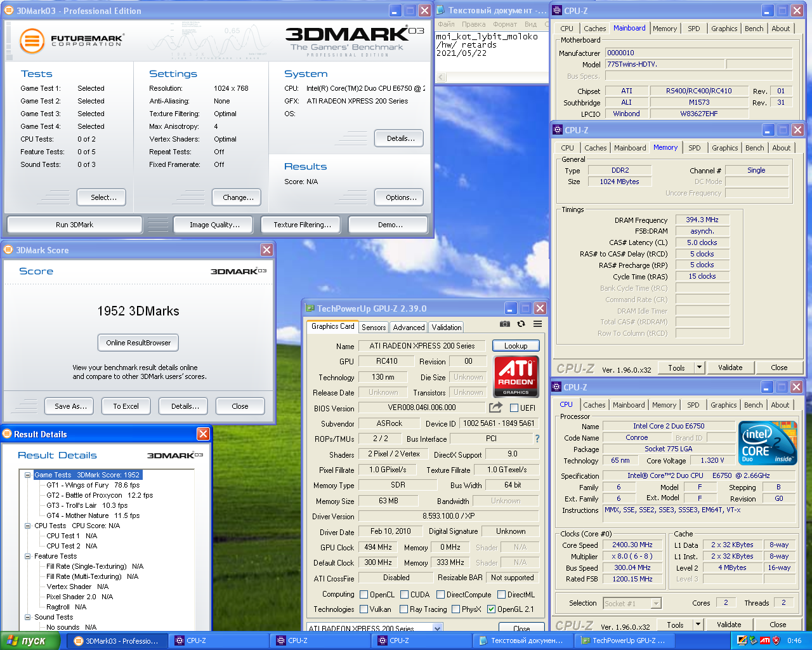Click the GPU-Z title bar icon
This screenshot has height=650, width=812.
click(x=310, y=308)
